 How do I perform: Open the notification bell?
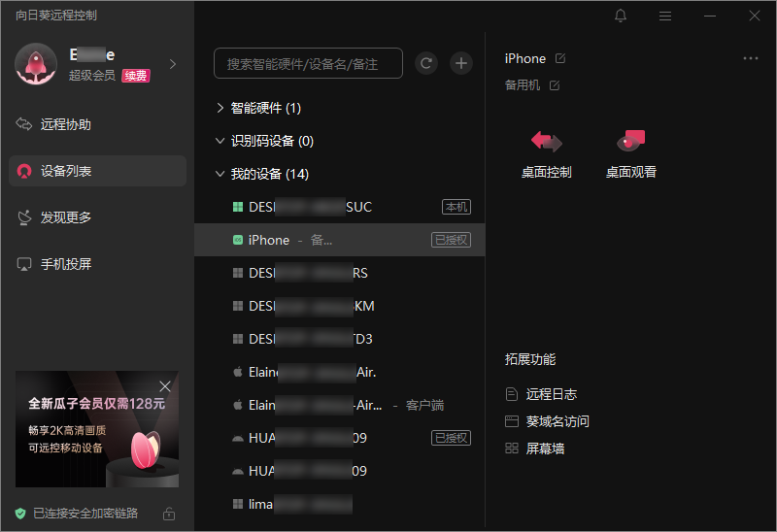pos(621,16)
